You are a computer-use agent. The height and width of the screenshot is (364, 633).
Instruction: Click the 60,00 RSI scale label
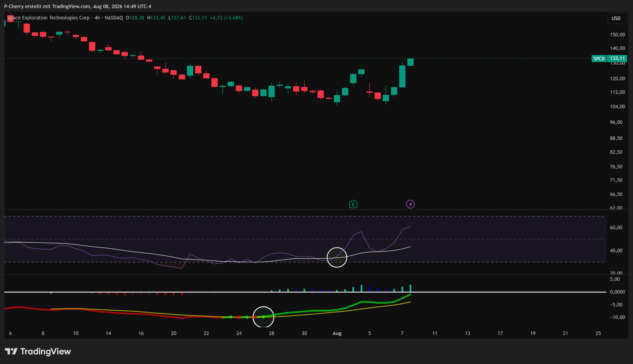pyautogui.click(x=616, y=227)
